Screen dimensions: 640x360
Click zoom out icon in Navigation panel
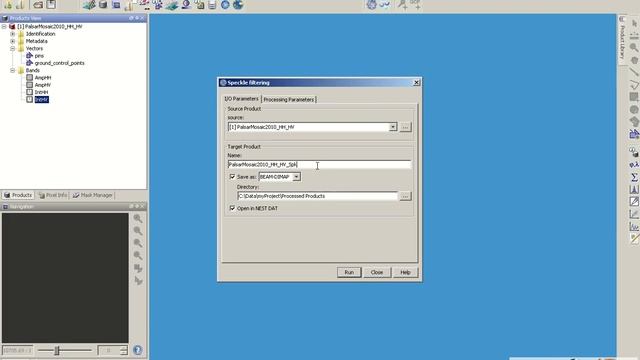point(138,231)
